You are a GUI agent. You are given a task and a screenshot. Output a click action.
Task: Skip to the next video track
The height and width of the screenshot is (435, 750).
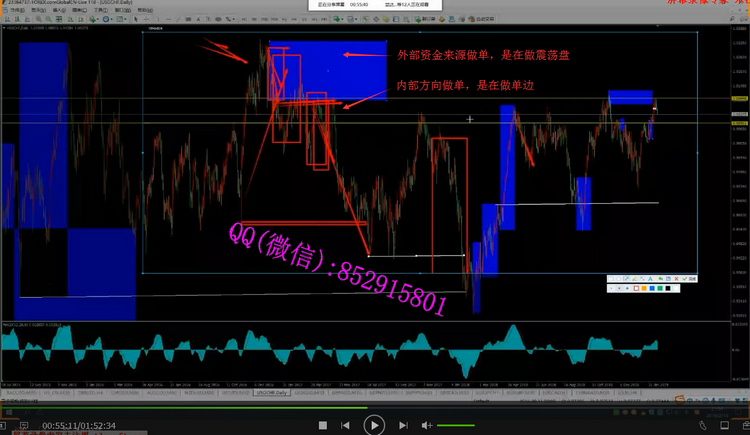[x=404, y=425]
